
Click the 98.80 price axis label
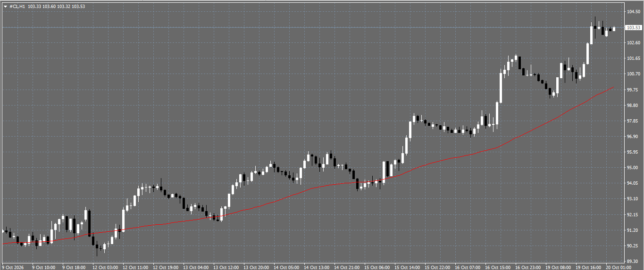coord(633,106)
